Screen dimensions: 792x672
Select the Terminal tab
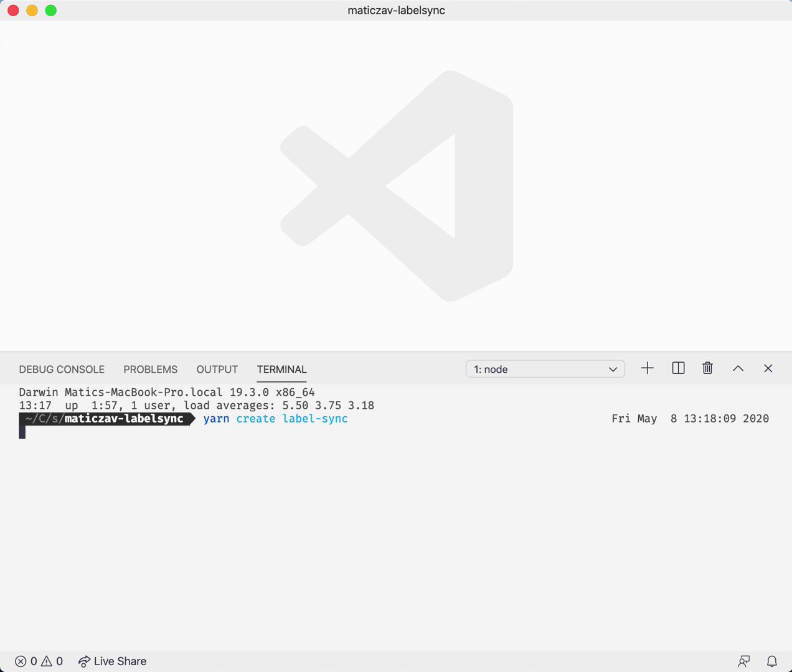282,370
